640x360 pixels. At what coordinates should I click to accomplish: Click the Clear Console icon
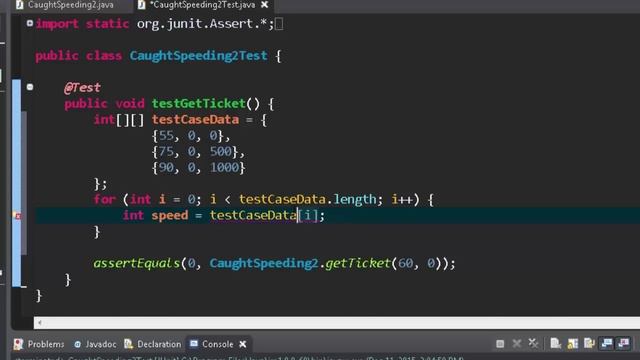555,344
